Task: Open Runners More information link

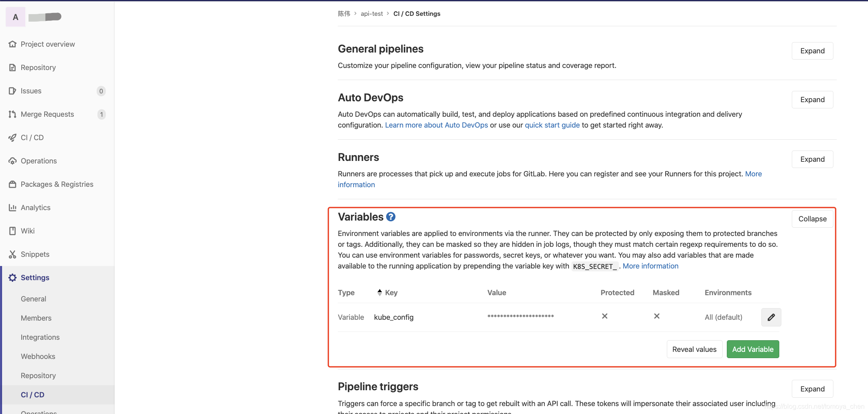Action: (753, 174)
